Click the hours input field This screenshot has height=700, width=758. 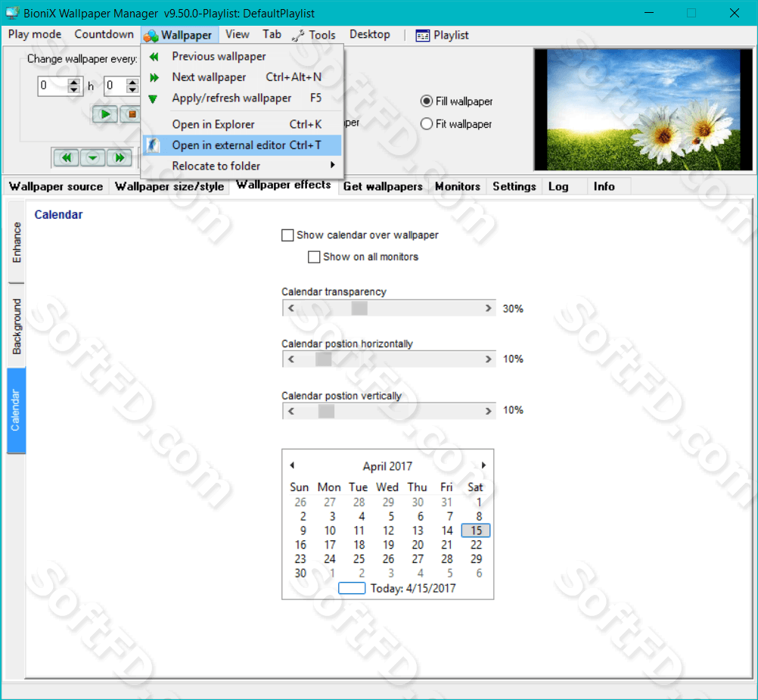pyautogui.click(x=53, y=86)
